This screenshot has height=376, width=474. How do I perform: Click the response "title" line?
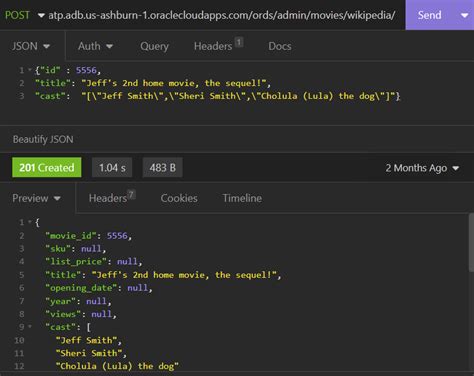click(x=163, y=275)
